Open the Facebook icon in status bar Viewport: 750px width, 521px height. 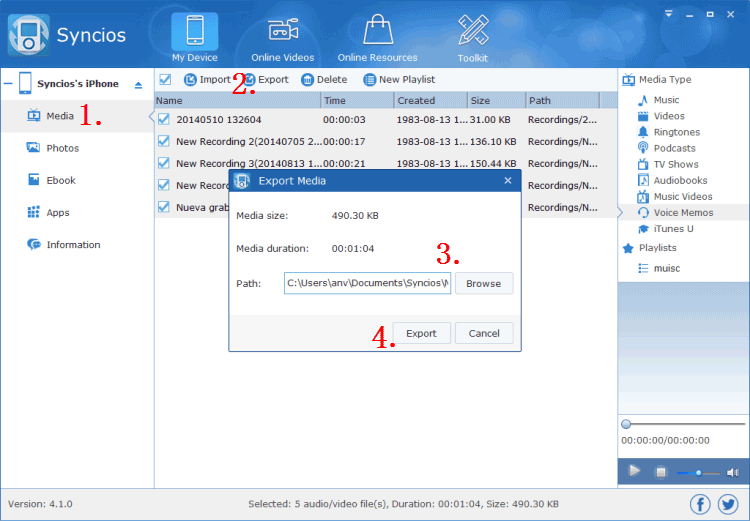click(700, 504)
